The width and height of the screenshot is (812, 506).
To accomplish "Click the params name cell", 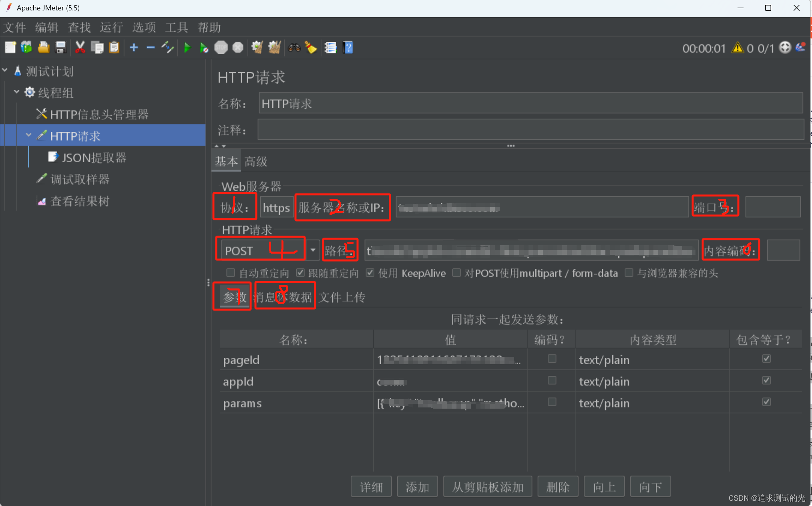I will 296,403.
